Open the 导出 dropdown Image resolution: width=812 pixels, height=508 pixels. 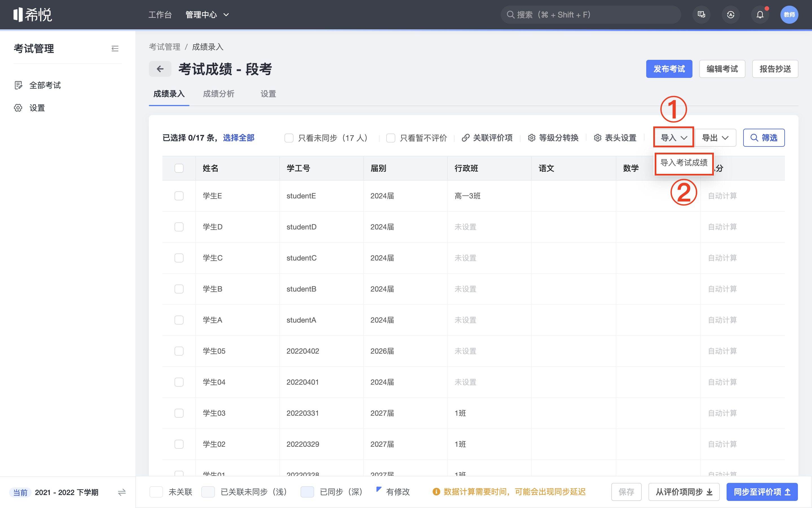click(x=715, y=138)
